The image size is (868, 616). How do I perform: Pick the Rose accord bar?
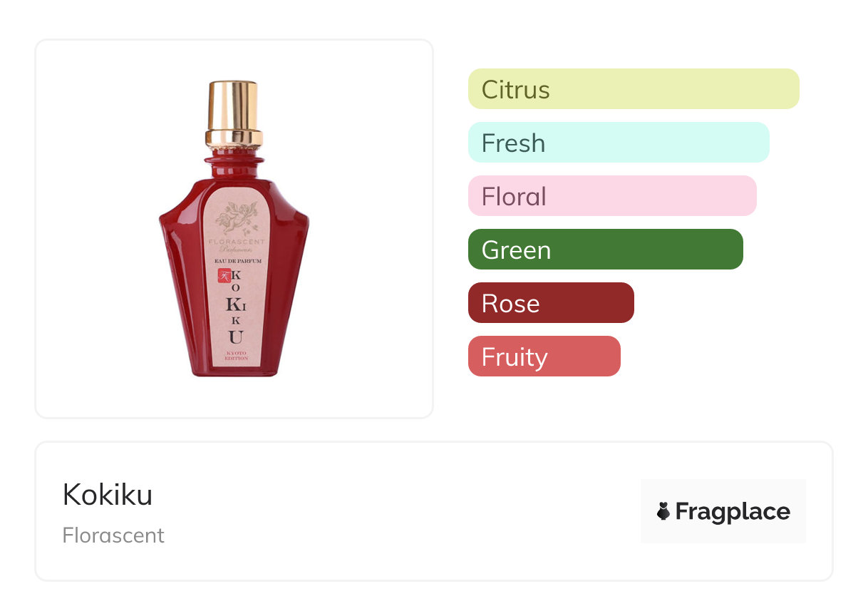[x=550, y=303]
